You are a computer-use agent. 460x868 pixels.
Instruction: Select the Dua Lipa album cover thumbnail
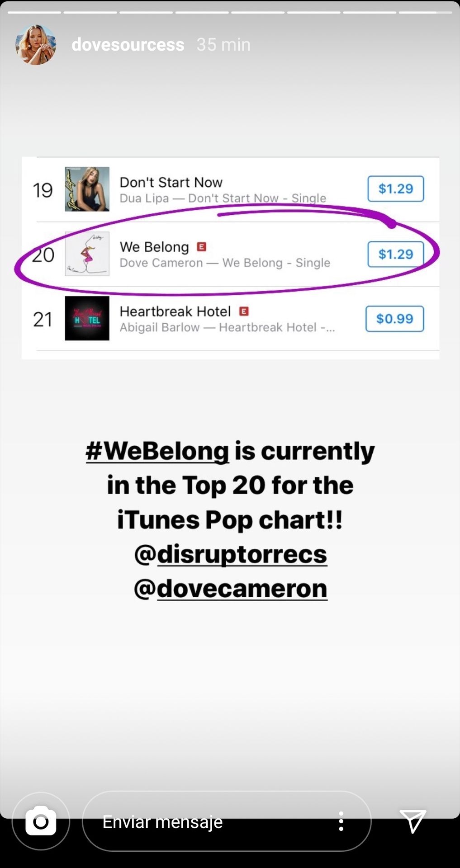point(87,189)
